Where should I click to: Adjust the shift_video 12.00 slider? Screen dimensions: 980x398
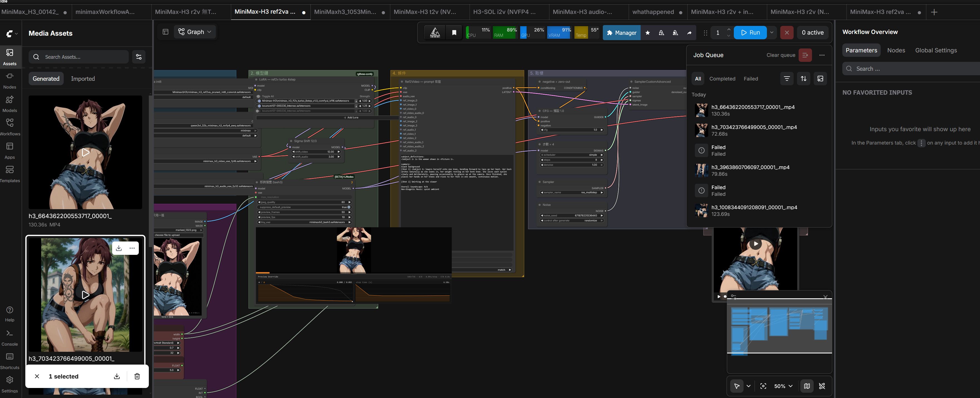click(x=316, y=152)
